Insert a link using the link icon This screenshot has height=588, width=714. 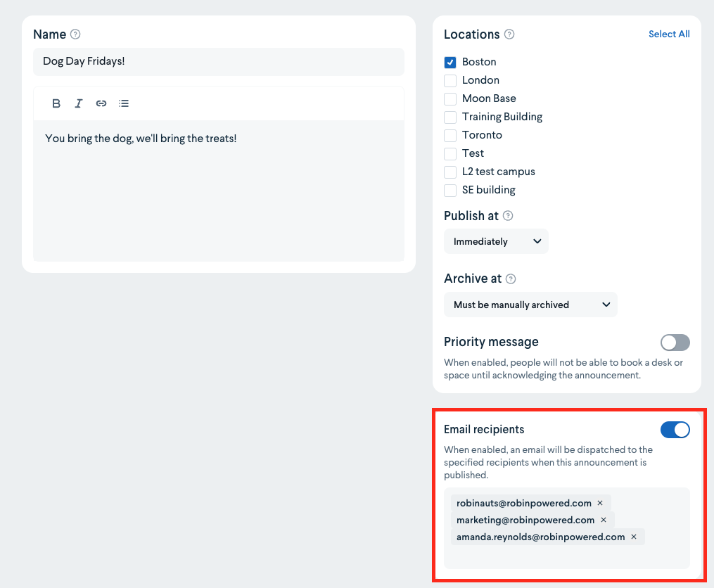101,103
